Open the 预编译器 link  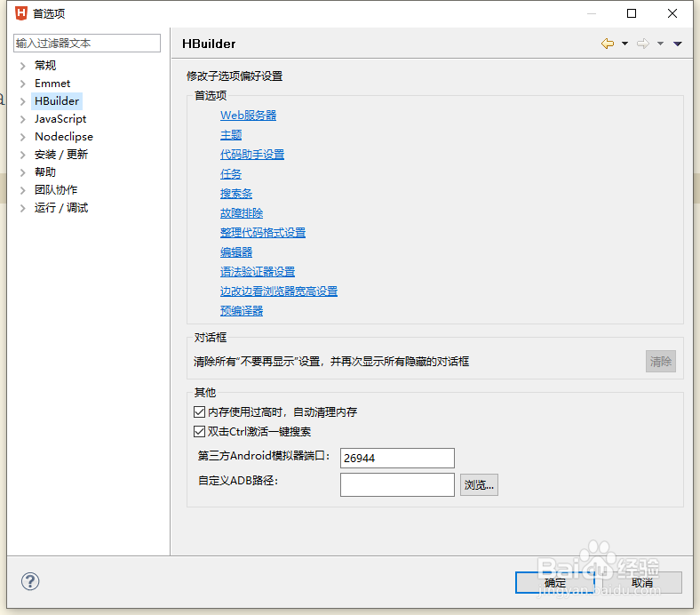tap(242, 311)
